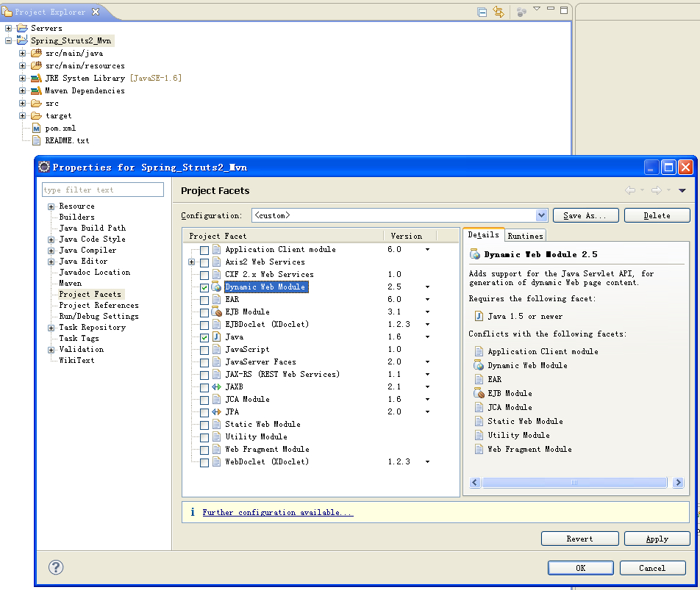Click Save As... button
Viewport: 700px width, 590px height.
click(x=586, y=215)
